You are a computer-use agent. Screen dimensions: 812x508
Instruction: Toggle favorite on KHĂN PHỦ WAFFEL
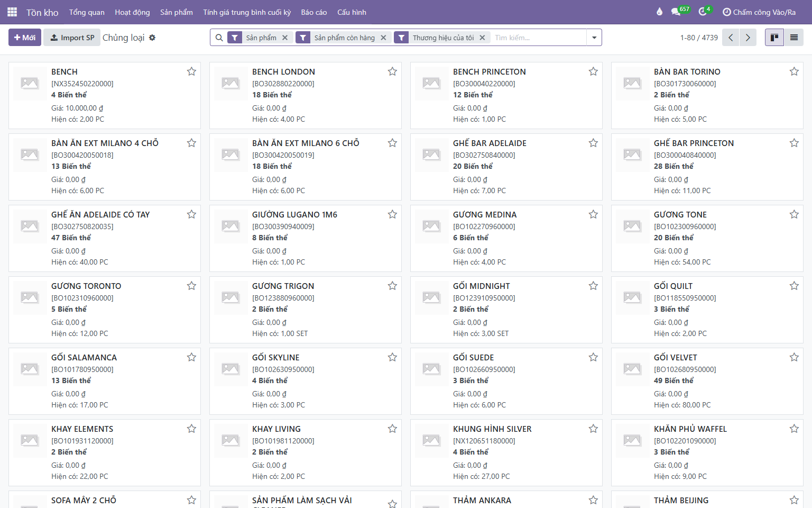794,429
